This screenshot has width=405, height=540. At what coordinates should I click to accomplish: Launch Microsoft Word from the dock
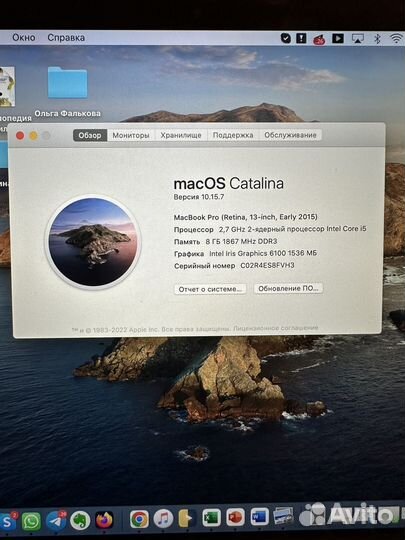(259, 517)
